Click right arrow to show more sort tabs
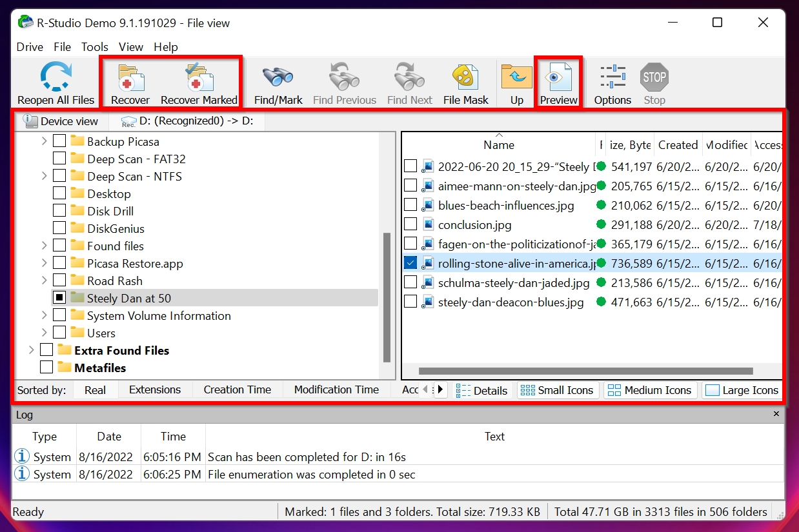799x532 pixels. click(441, 389)
